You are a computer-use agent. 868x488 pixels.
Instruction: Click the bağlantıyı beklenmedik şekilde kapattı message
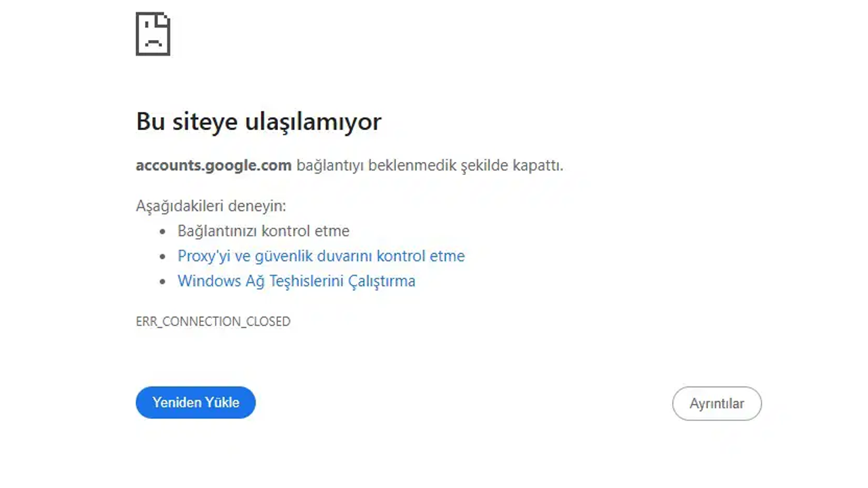[x=430, y=165]
